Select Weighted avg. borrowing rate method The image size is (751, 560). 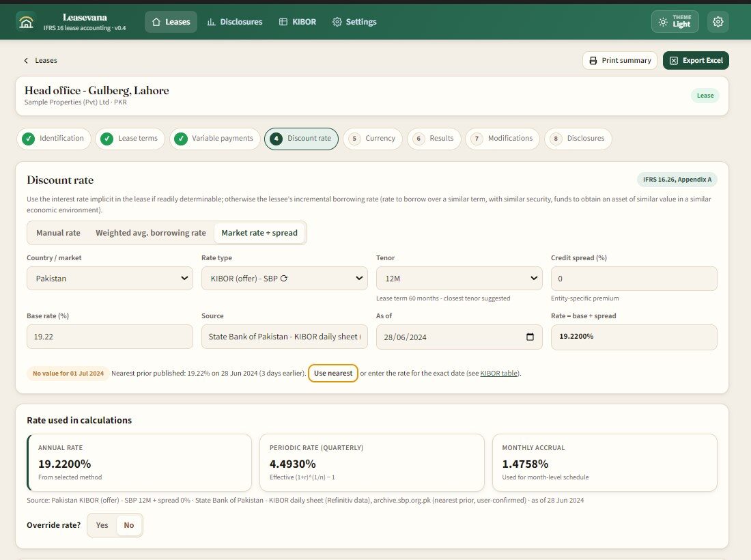pos(151,233)
